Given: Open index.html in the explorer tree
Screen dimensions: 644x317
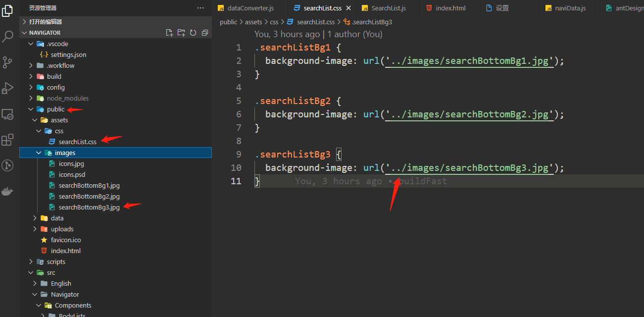Looking at the screenshot, I should pos(66,251).
